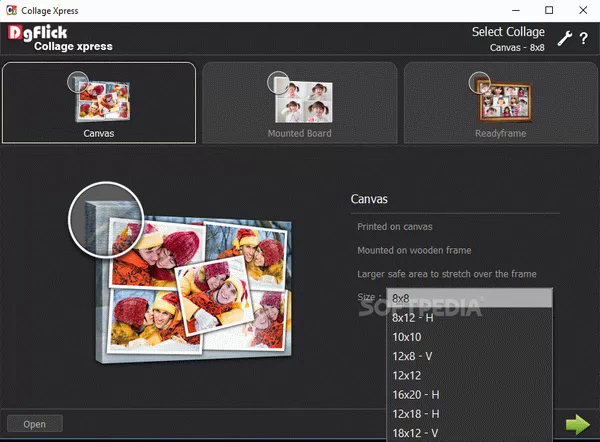This screenshot has width=600, height=442.
Task: Click the "Printed on canvas" text
Action: pyautogui.click(x=395, y=227)
